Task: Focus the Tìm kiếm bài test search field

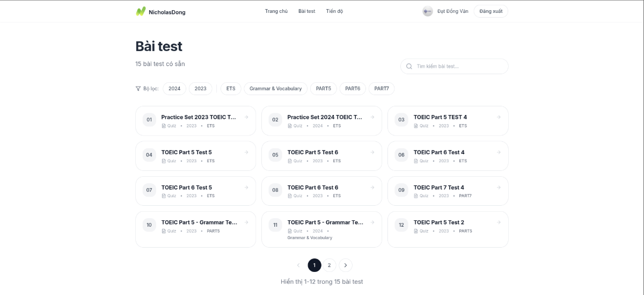Action: [x=459, y=67]
